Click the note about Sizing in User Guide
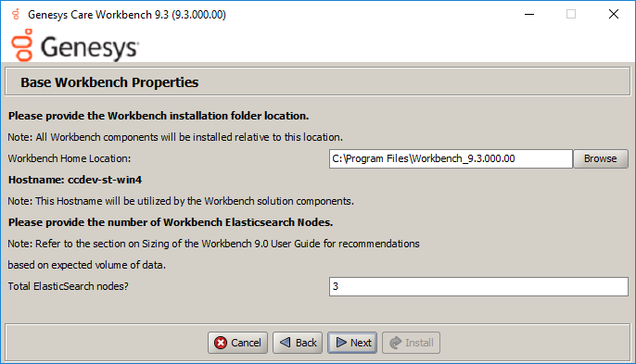 click(x=214, y=244)
